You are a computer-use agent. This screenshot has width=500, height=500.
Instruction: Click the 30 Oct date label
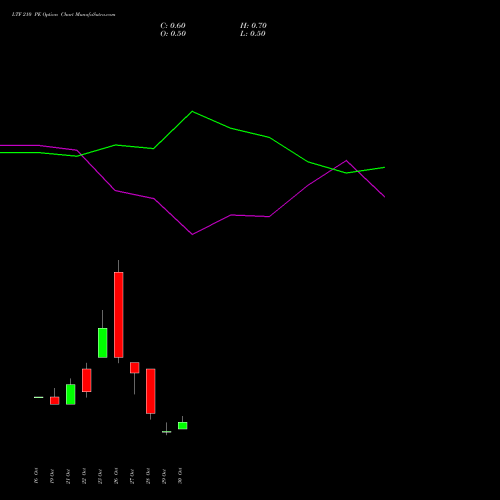180,476
